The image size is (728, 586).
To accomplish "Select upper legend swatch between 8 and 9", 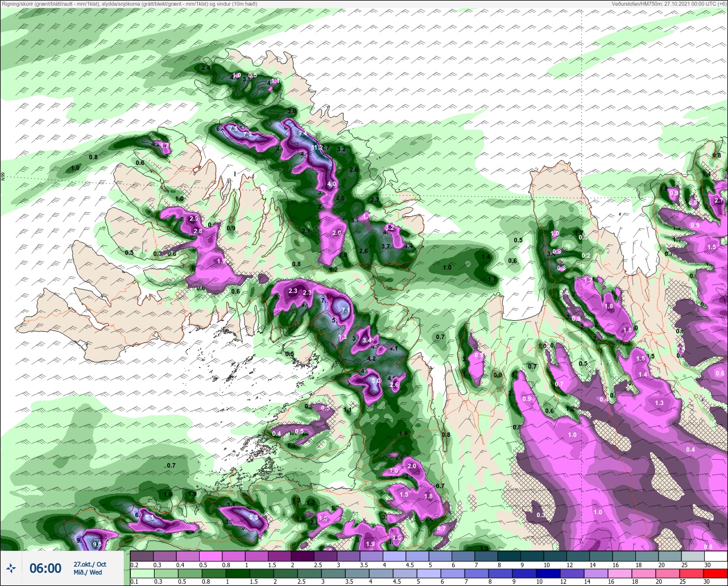I will (509, 556).
